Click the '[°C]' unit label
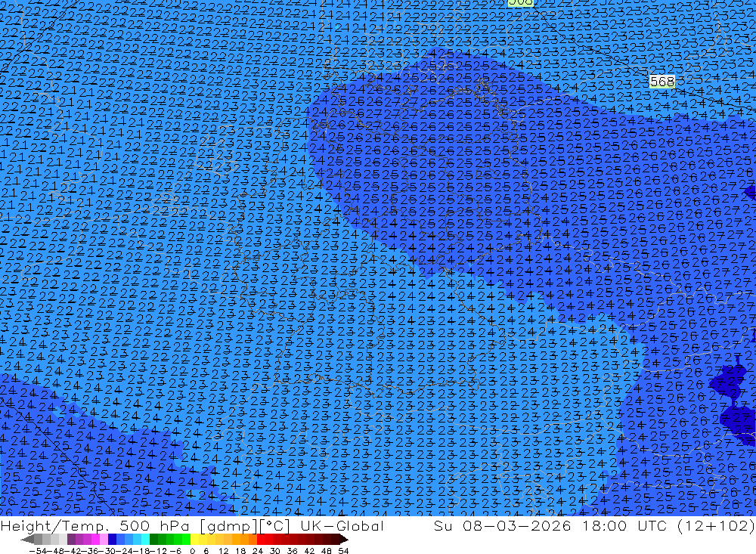Screen dimensions: 756x554 pos(275,526)
